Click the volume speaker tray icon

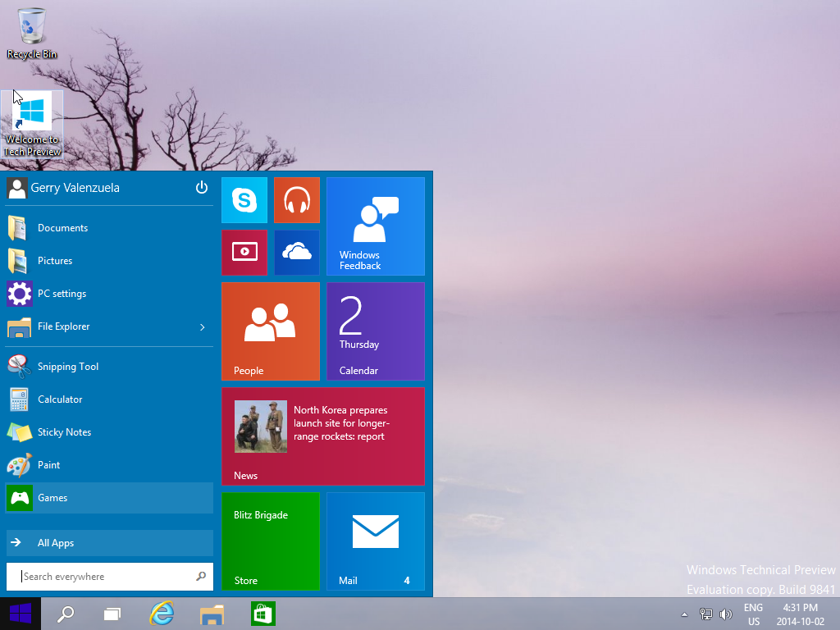[726, 614]
